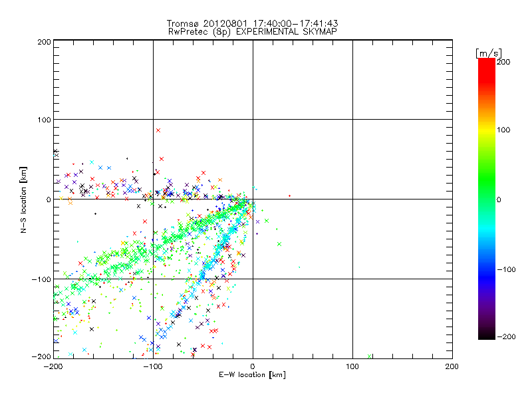This screenshot has width=532, height=399.
Task: Click the colorbar tick label '-200'
Action: 506,336
